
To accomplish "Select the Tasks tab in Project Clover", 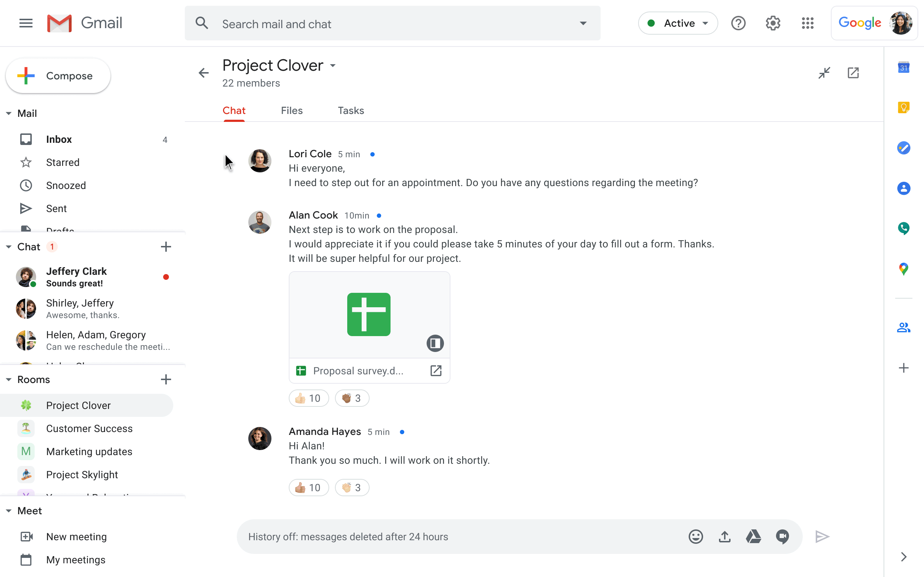I will [350, 110].
